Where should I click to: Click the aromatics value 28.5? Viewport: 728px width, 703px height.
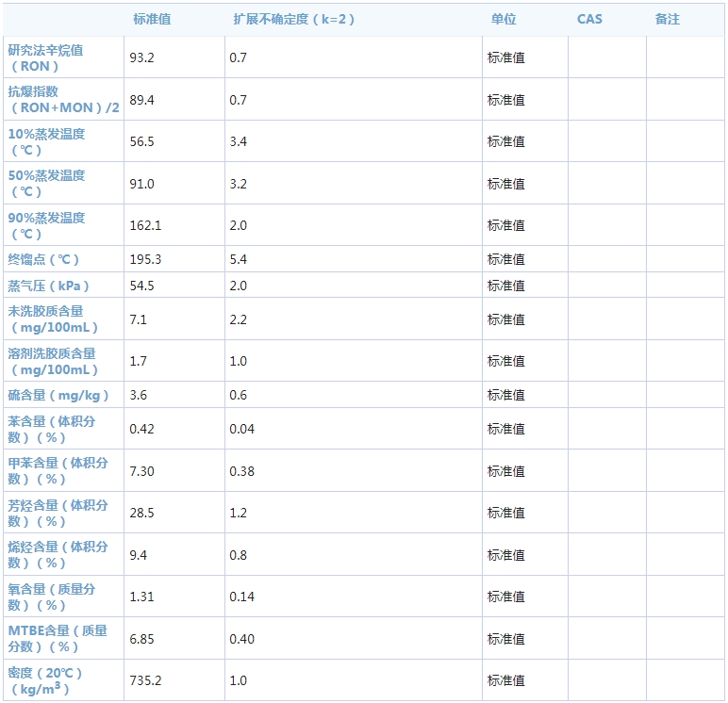pos(141,513)
